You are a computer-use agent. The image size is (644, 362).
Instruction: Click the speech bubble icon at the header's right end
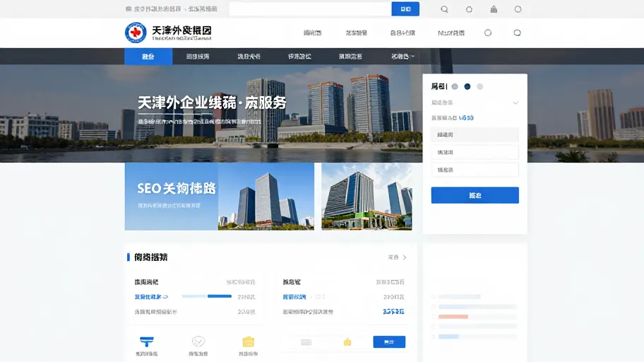pos(517,33)
